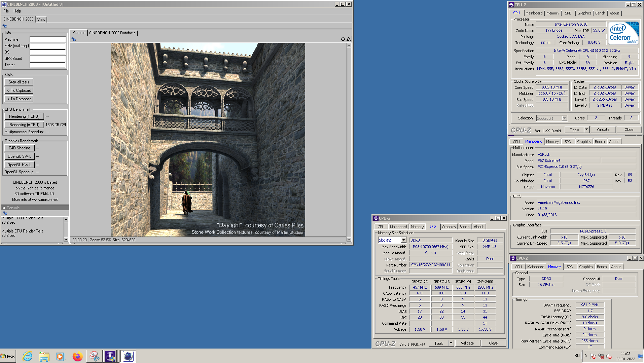Show hidden tray icons chevron
The height and width of the screenshot is (363, 644).
pyautogui.click(x=585, y=356)
